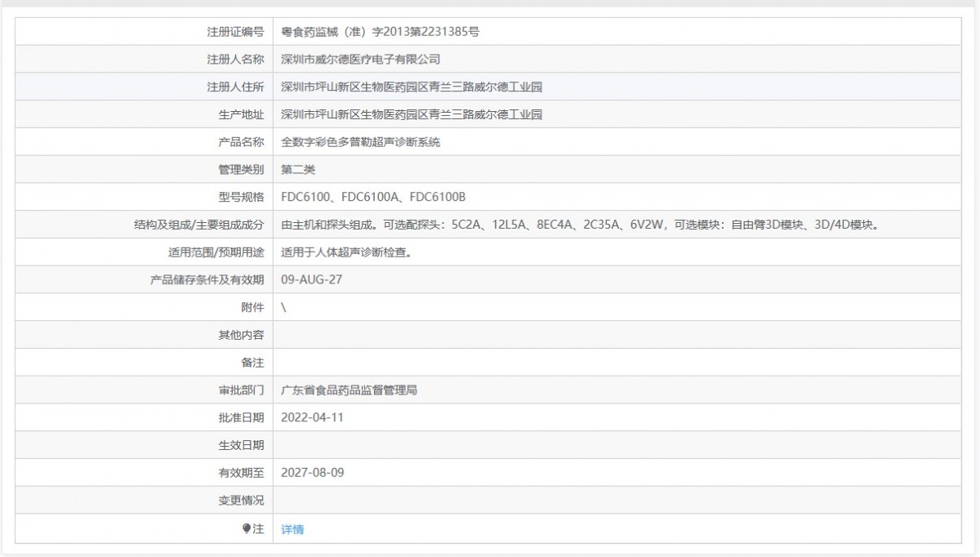Click the 备注 label
The image size is (980, 557).
point(252,363)
